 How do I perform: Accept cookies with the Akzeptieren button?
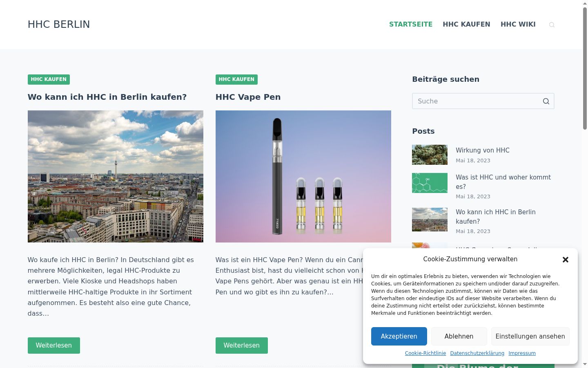tap(399, 336)
